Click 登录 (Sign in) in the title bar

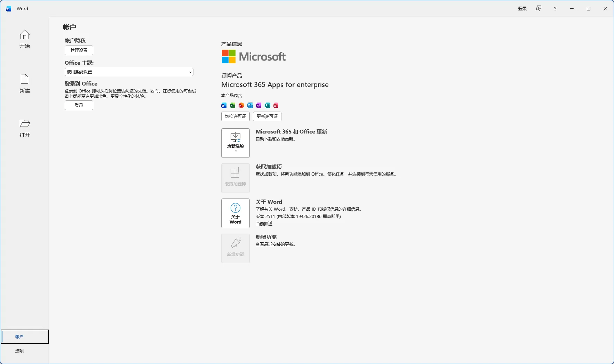[x=522, y=9]
